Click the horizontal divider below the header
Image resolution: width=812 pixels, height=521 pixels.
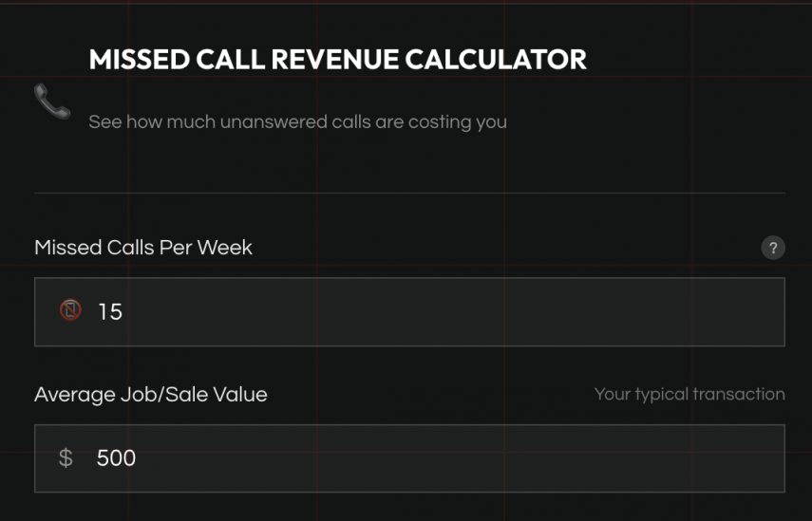point(409,193)
